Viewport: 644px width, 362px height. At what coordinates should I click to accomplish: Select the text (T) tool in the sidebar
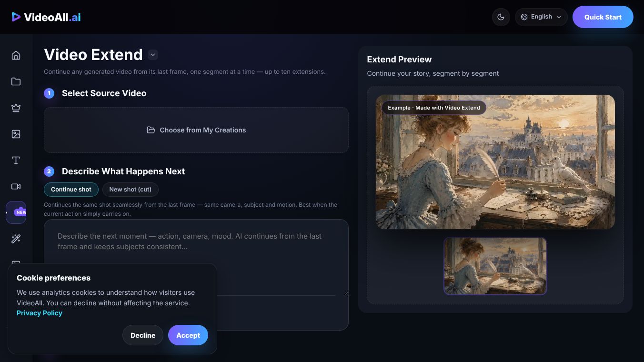[16, 160]
